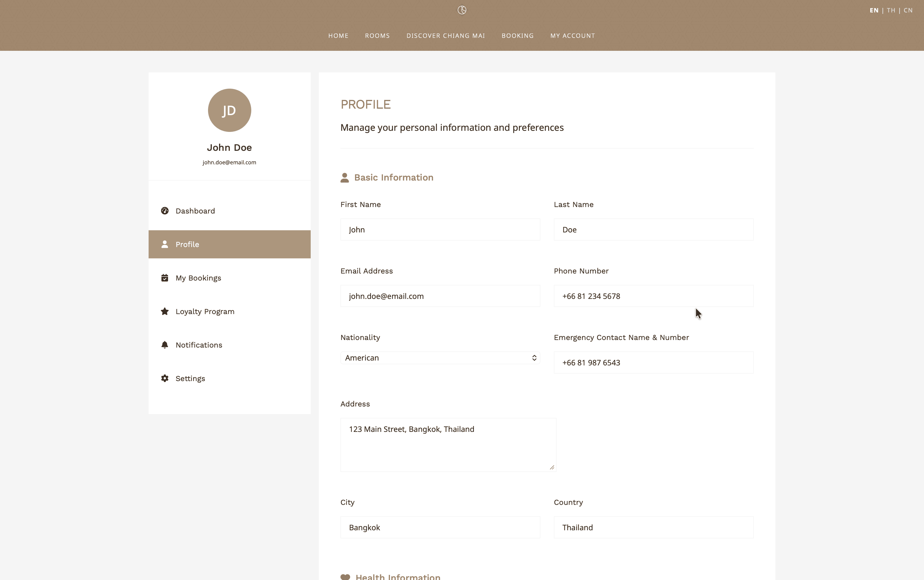Click the Nationality dropdown arrows
Screen dimensions: 924x580
click(534, 358)
